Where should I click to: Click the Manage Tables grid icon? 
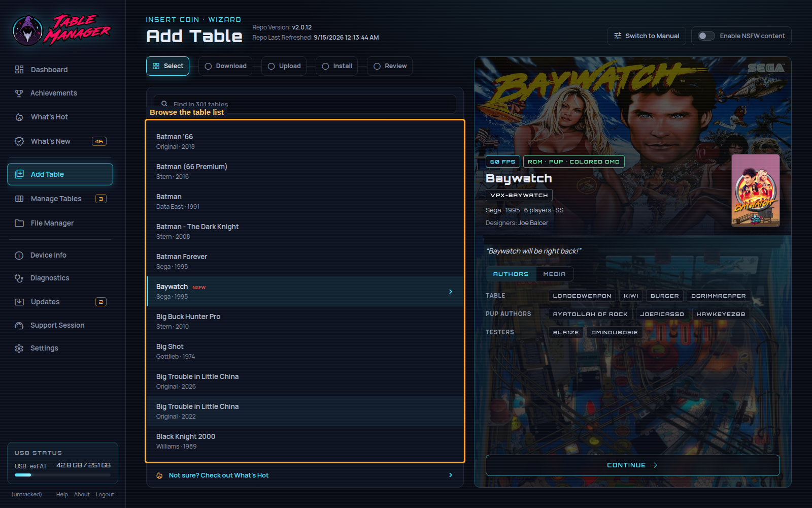pyautogui.click(x=19, y=199)
